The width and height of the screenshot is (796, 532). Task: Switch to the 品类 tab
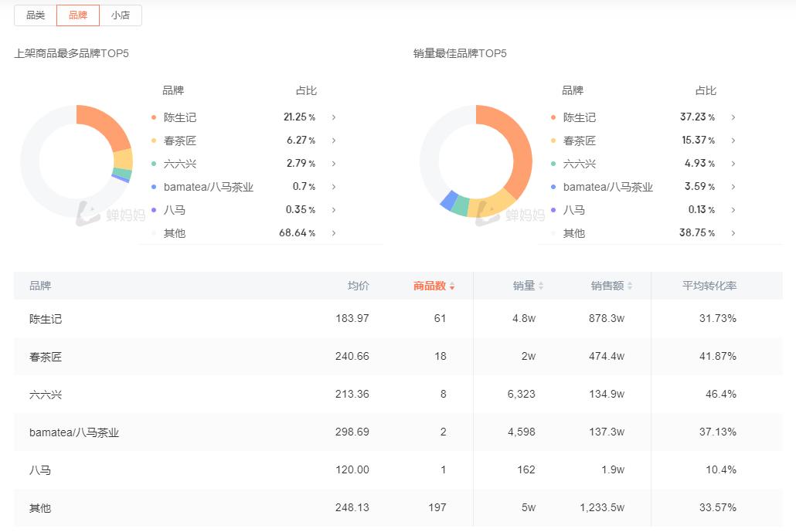pyautogui.click(x=34, y=15)
